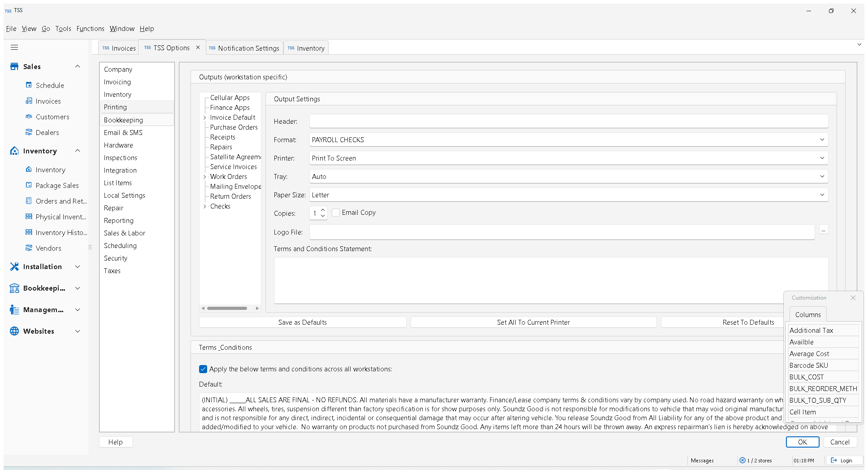Click the Websites globe icon
Screen dimensions: 868x470
point(14,331)
